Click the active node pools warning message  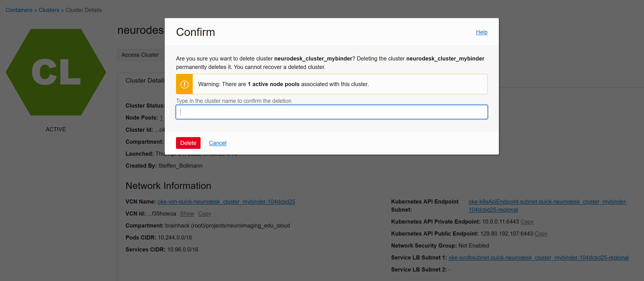[x=283, y=84]
